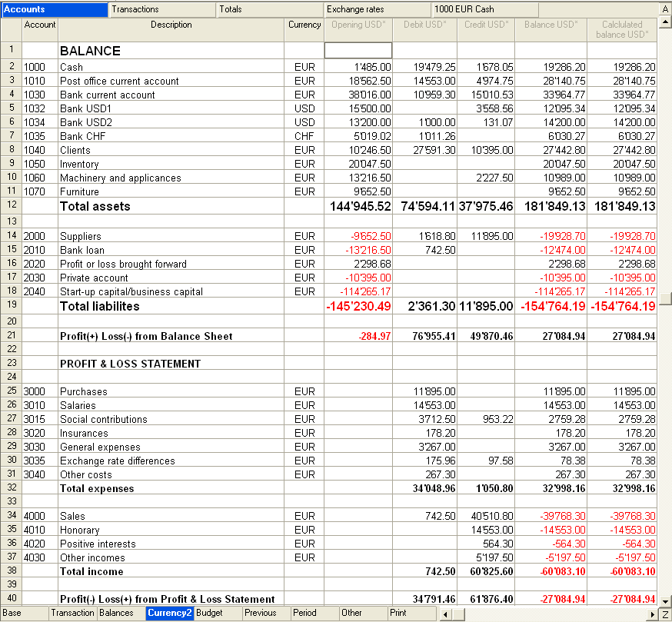
Task: Click the 'Inventory' row description
Action: 171,164
